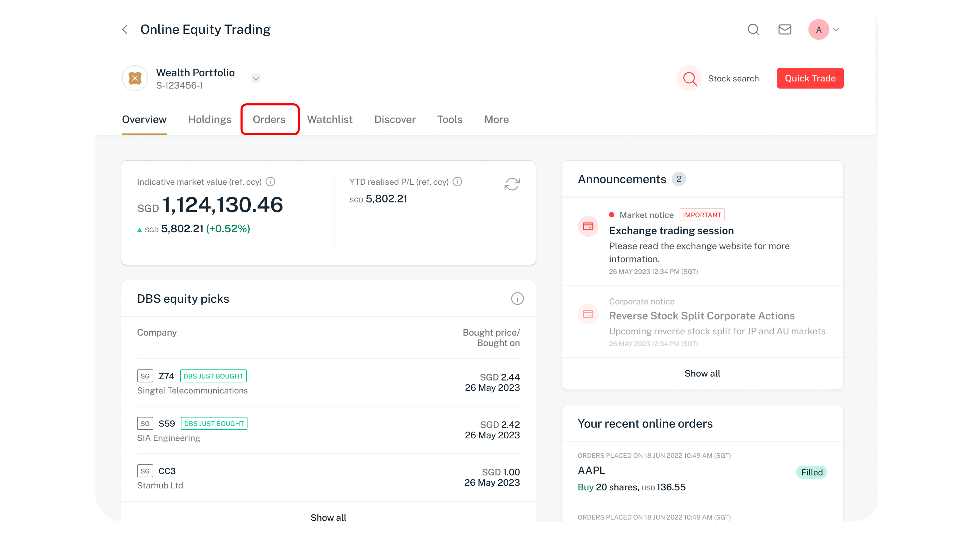This screenshot has height=560, width=972.
Task: Open the Orders tab
Action: tap(269, 120)
